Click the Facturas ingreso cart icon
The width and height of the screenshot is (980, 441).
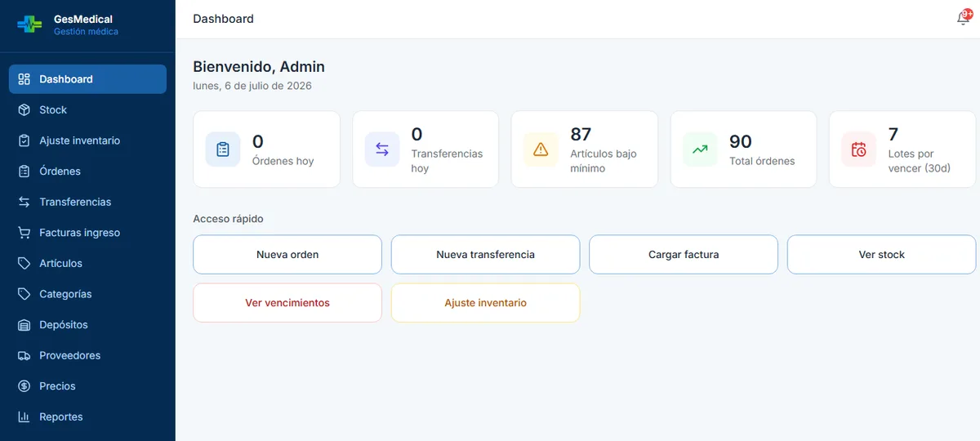(x=24, y=233)
